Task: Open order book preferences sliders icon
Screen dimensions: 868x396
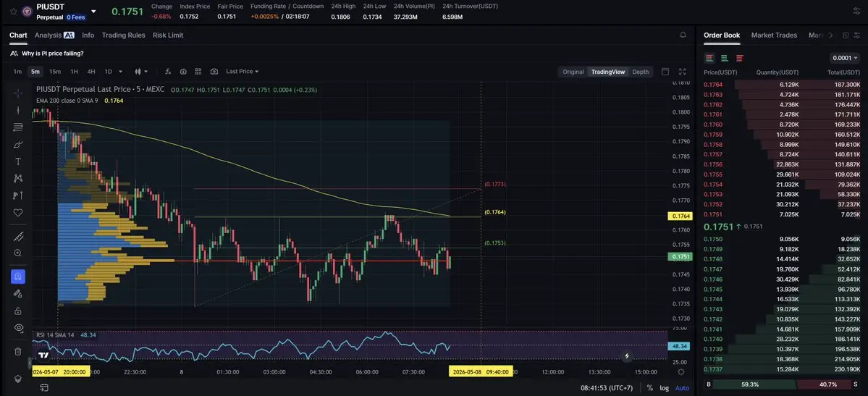Action: [856, 35]
